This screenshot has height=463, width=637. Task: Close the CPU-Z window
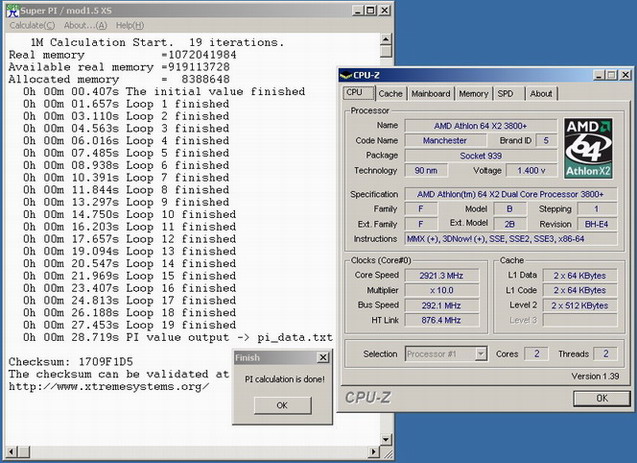(626, 75)
